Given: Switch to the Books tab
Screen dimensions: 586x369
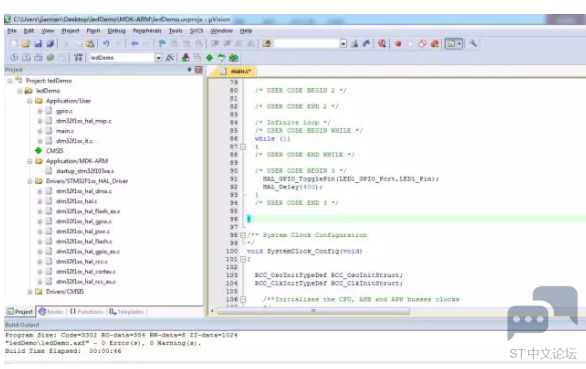Looking at the screenshot, I should [51, 311].
